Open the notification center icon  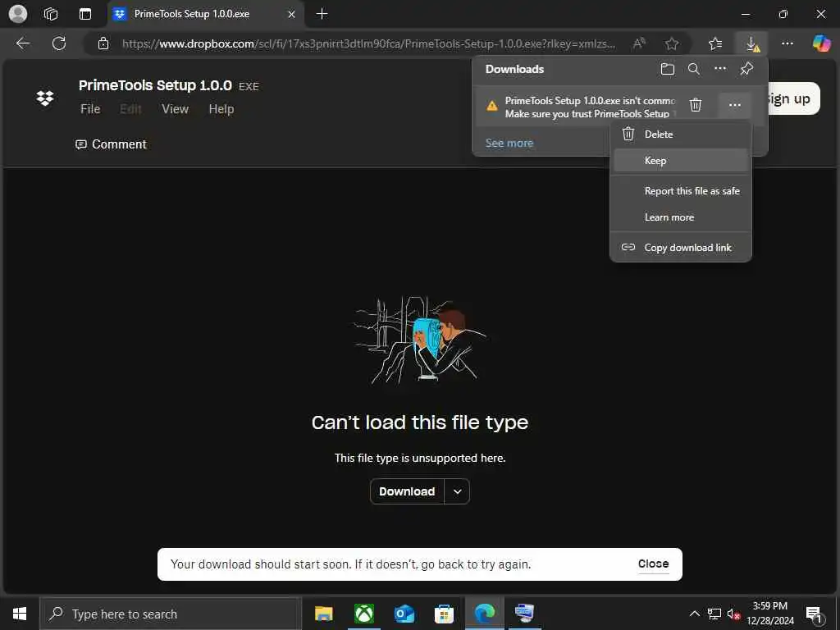815,614
